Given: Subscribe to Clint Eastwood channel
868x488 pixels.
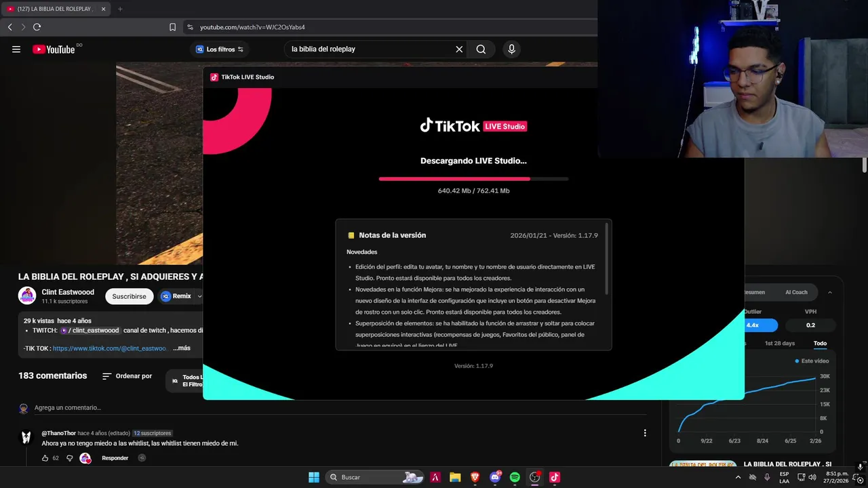Looking at the screenshot, I should [x=129, y=296].
